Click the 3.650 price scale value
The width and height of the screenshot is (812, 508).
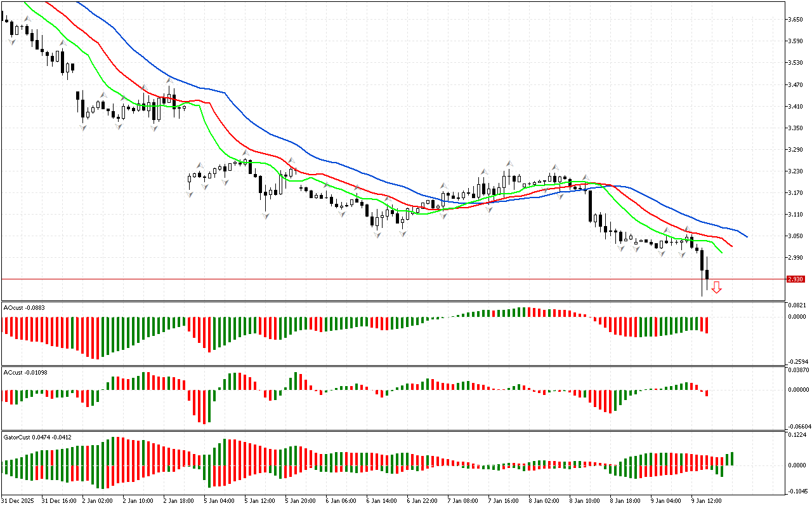coord(796,20)
